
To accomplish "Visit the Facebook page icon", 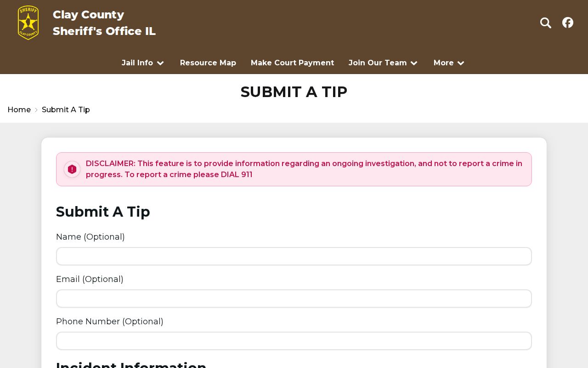I will pos(568,23).
